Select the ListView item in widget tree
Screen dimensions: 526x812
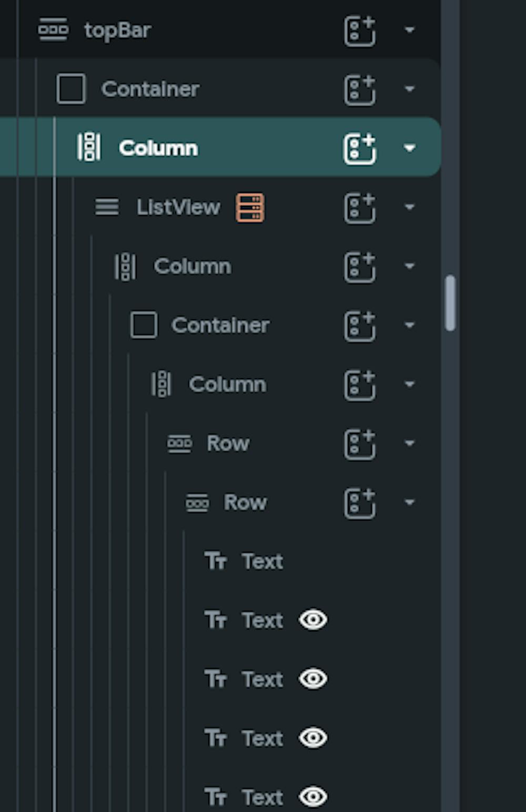(178, 207)
